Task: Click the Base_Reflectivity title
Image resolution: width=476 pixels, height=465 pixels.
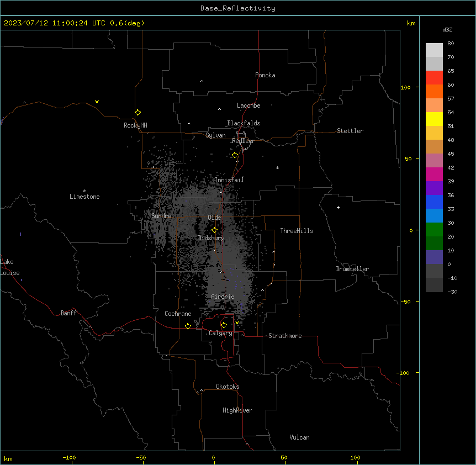Action: 238,8
